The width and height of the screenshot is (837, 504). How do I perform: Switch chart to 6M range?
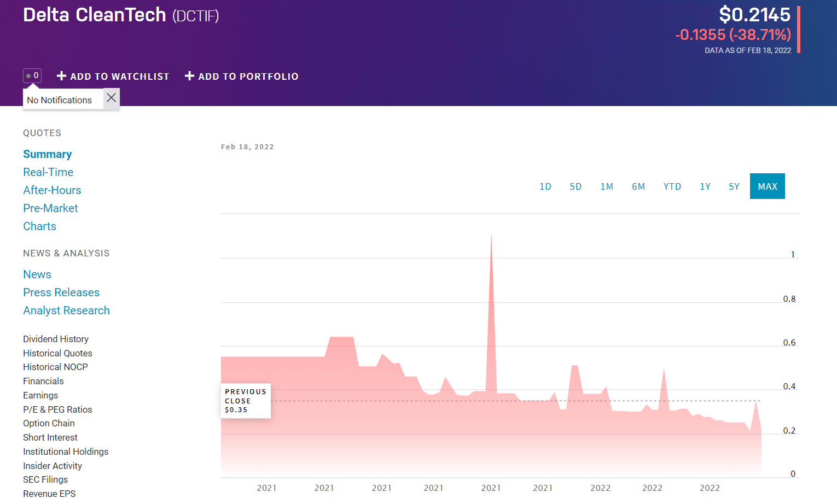pos(638,186)
